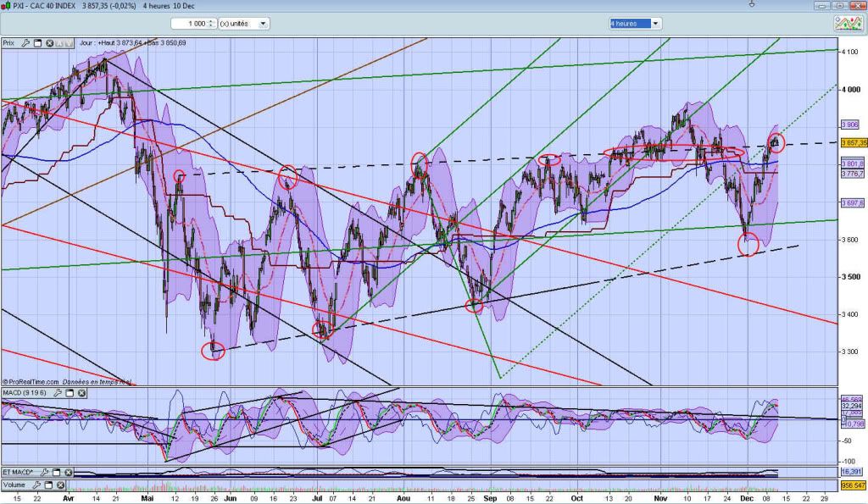Click the PXI CAC 40 INDEX title icon
The height and width of the screenshot is (504, 868).
pyautogui.click(x=6, y=6)
